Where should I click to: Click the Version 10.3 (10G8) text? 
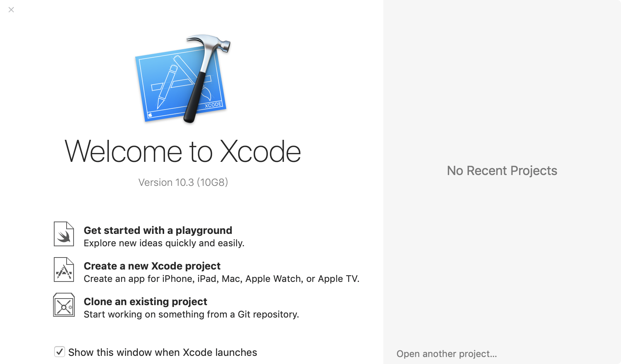pos(183,182)
